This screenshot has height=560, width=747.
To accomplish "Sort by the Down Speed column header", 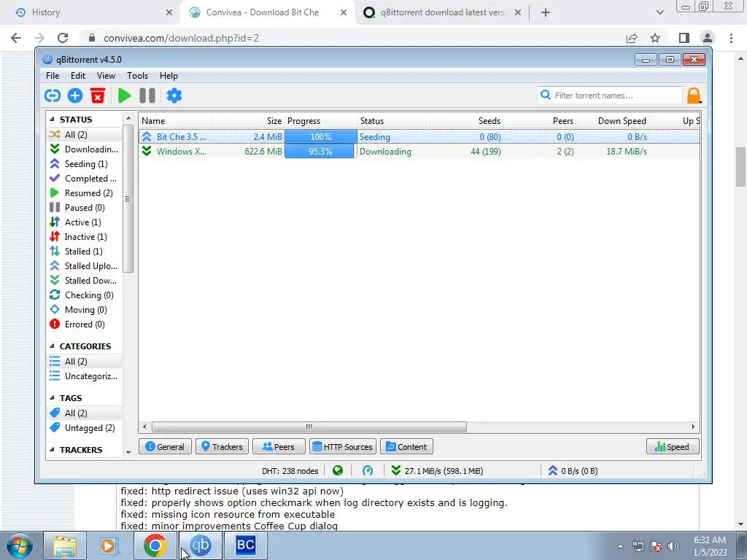I will tap(613, 121).
